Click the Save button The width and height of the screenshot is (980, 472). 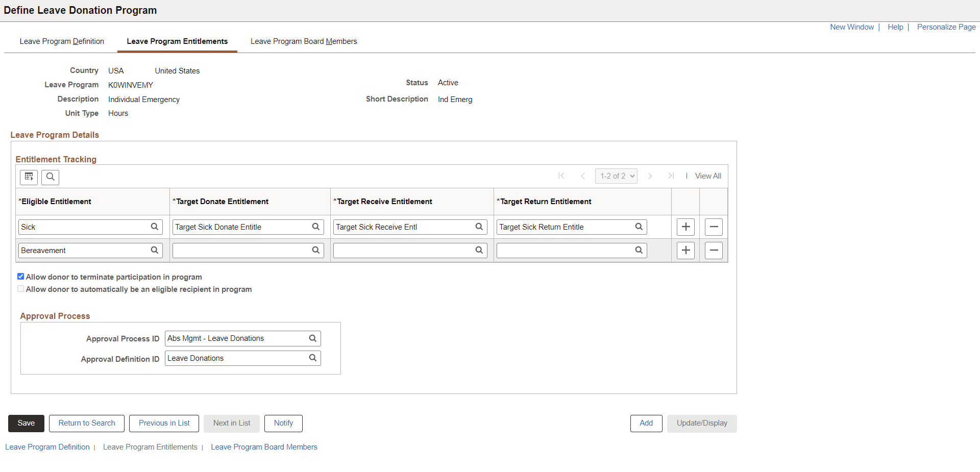click(x=26, y=423)
